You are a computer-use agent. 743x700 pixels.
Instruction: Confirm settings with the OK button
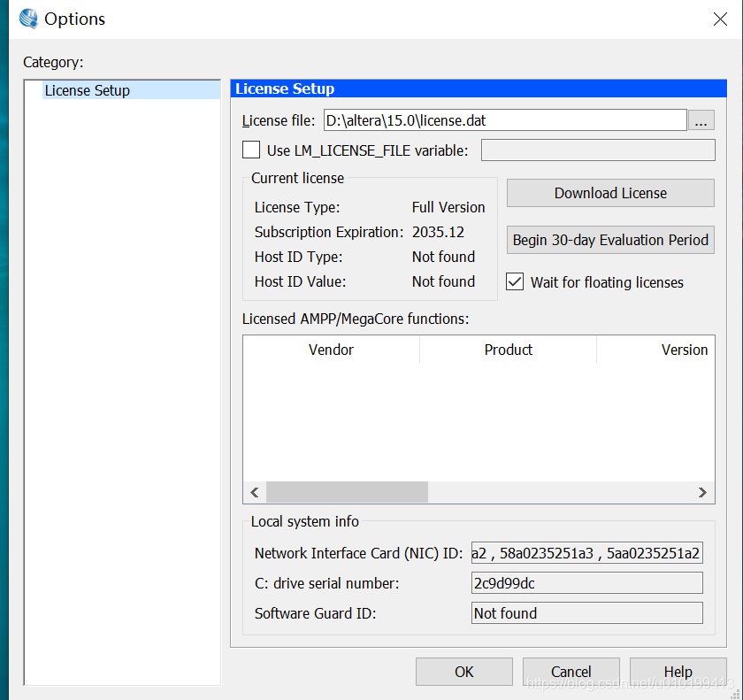(x=463, y=672)
